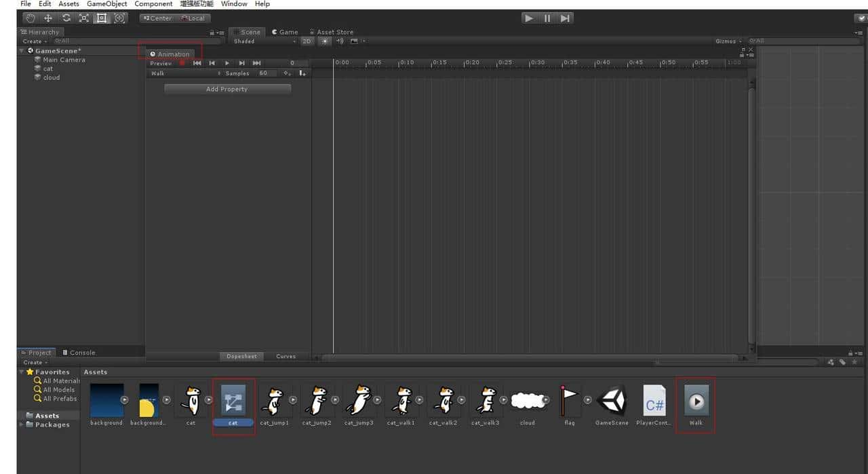Play the animation clip preview
868x474 pixels.
point(227,63)
